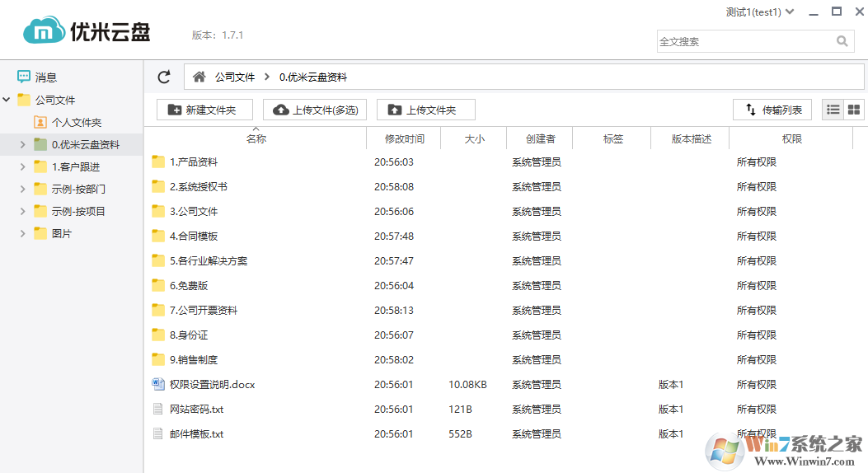
Task: Click folder name 5.各行业解决方案
Action: [209, 260]
